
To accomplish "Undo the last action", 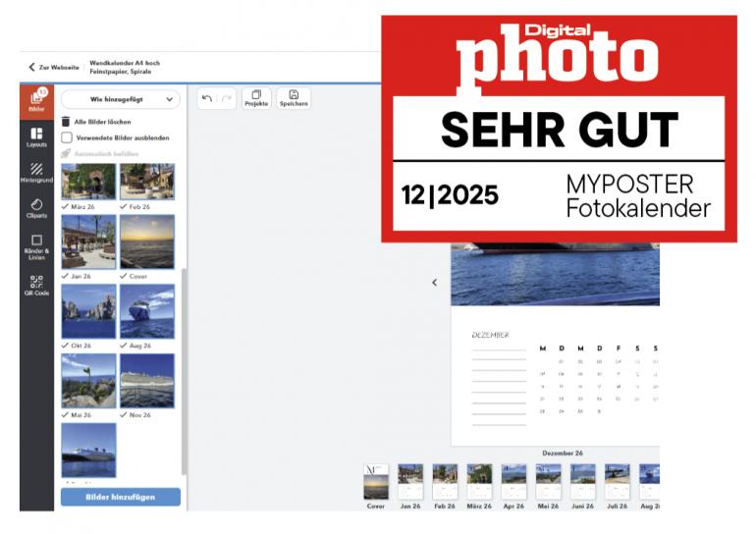I will (x=207, y=98).
